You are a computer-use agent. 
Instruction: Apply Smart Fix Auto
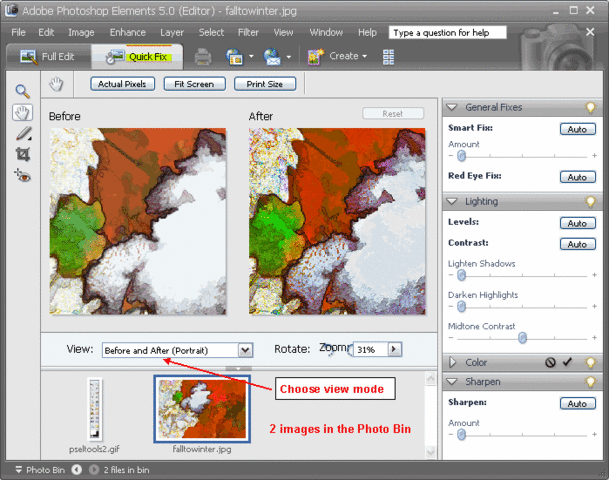coord(578,129)
